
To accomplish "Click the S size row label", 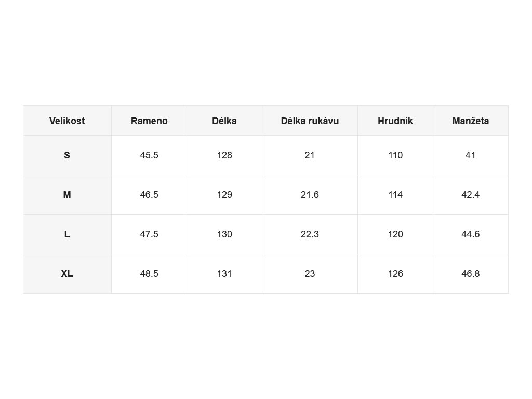I will coord(67,155).
